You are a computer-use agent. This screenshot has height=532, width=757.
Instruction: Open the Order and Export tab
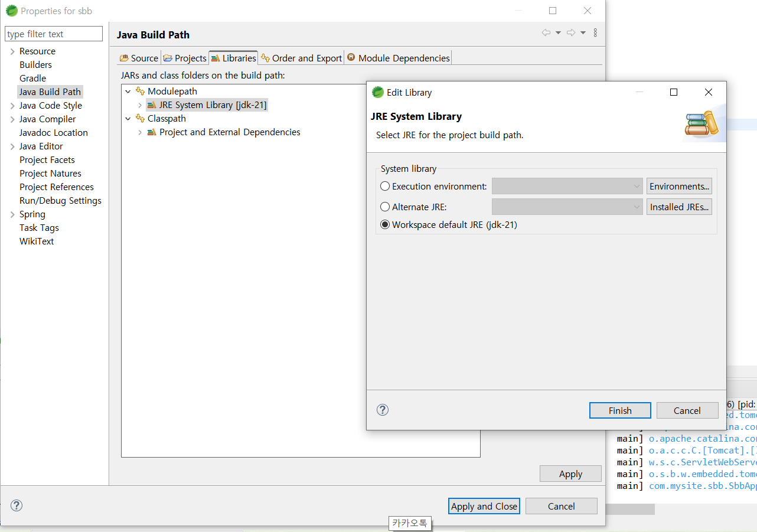[301, 58]
